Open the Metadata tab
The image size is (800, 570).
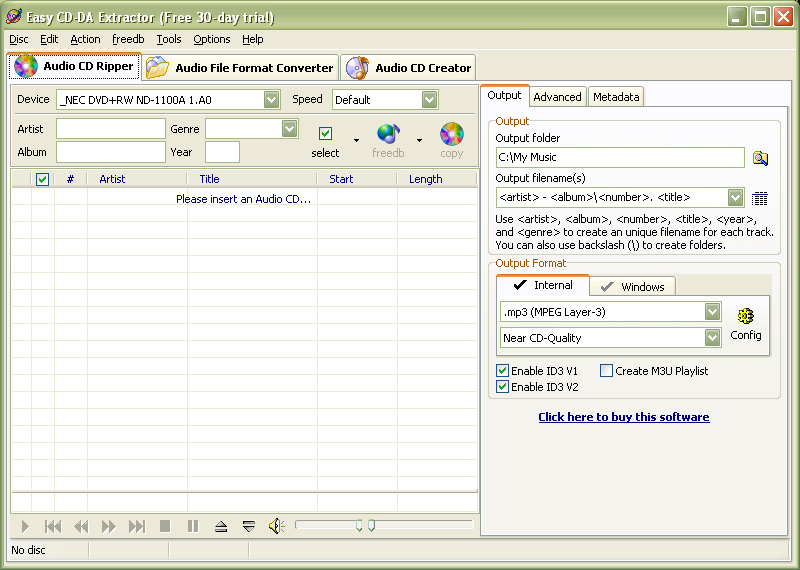coord(615,97)
